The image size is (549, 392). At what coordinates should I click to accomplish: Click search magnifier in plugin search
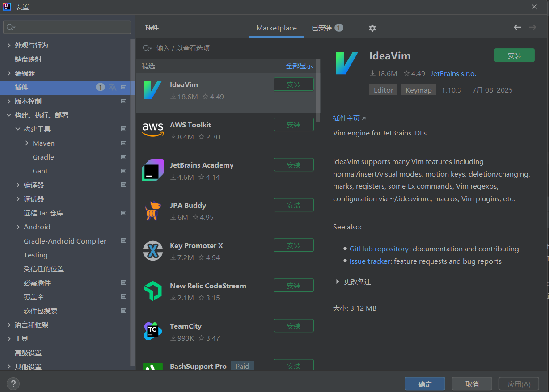point(147,48)
